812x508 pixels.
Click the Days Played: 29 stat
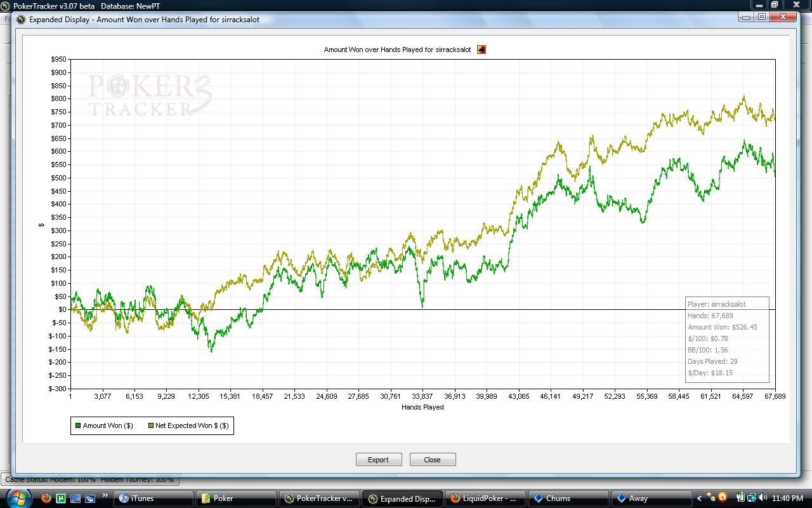(712, 361)
